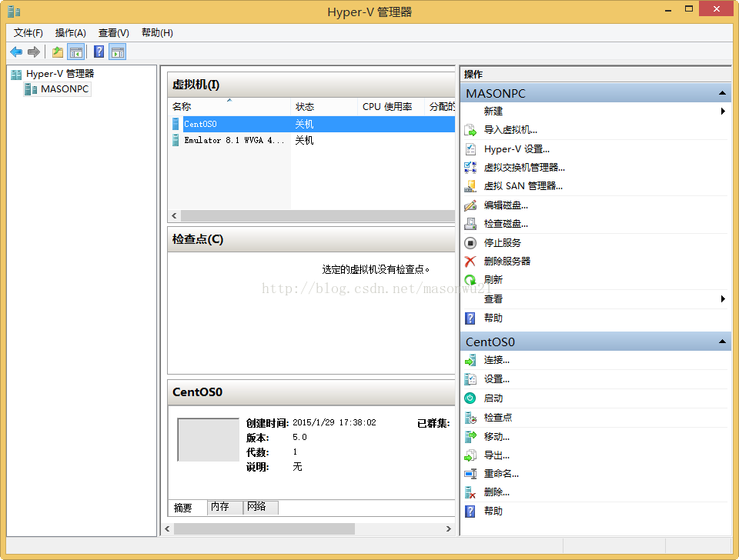Click the back arrow toolbar icon
The image size is (739, 560).
point(16,52)
